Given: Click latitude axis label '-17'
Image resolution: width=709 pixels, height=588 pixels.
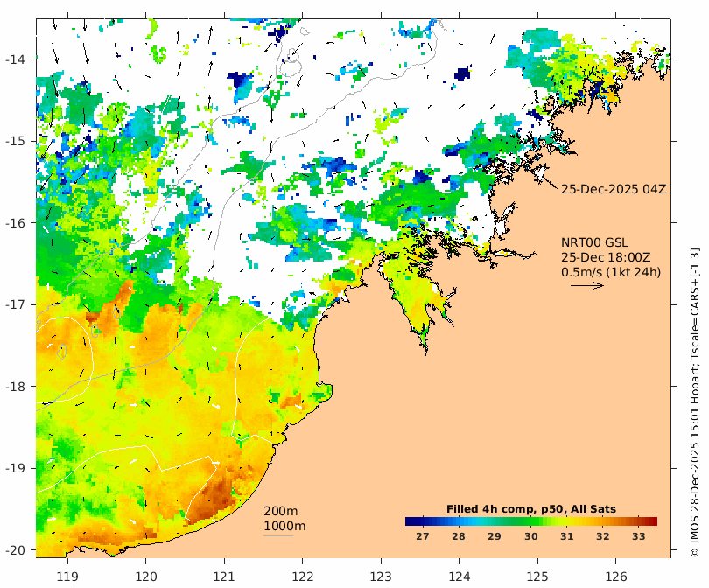Looking at the screenshot, I should pos(16,304).
